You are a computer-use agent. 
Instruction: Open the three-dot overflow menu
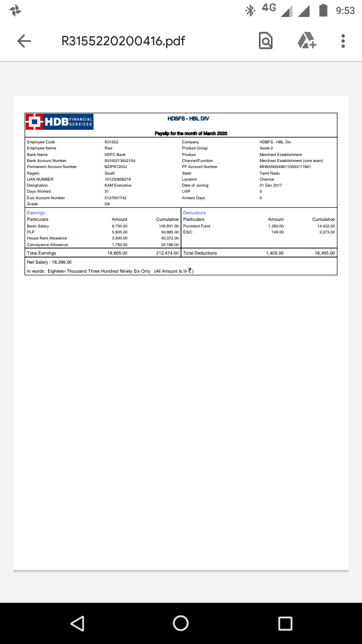[343, 41]
